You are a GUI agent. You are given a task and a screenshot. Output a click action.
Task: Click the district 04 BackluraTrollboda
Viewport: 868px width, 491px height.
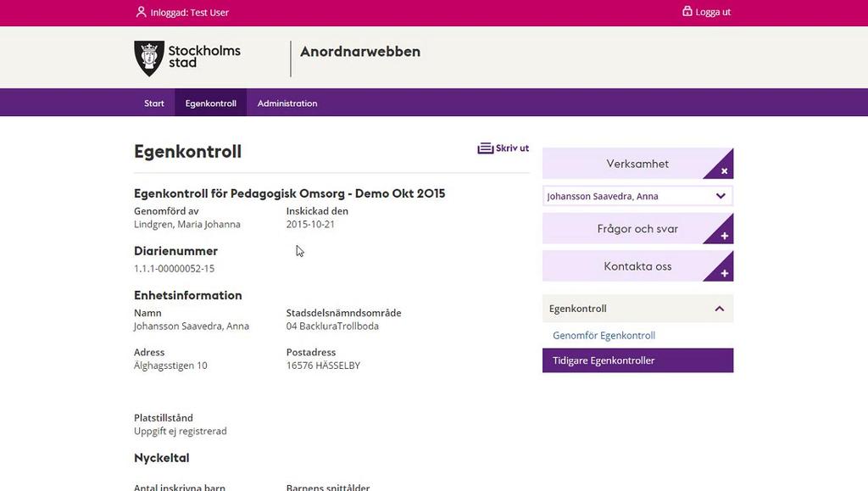[332, 326]
